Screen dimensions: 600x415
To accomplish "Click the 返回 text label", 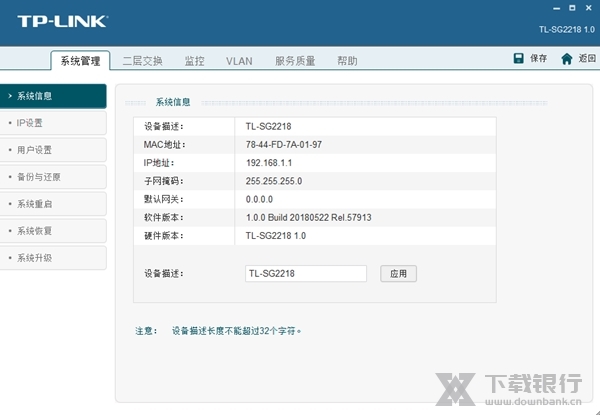I will [587, 58].
